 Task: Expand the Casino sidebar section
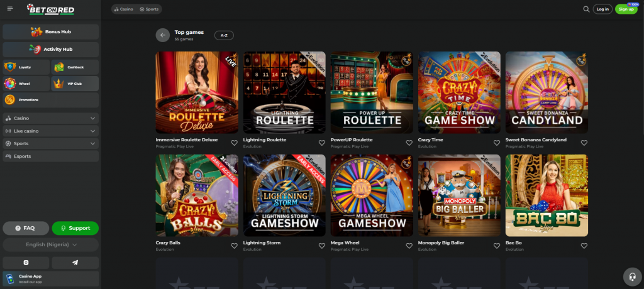coord(50,118)
